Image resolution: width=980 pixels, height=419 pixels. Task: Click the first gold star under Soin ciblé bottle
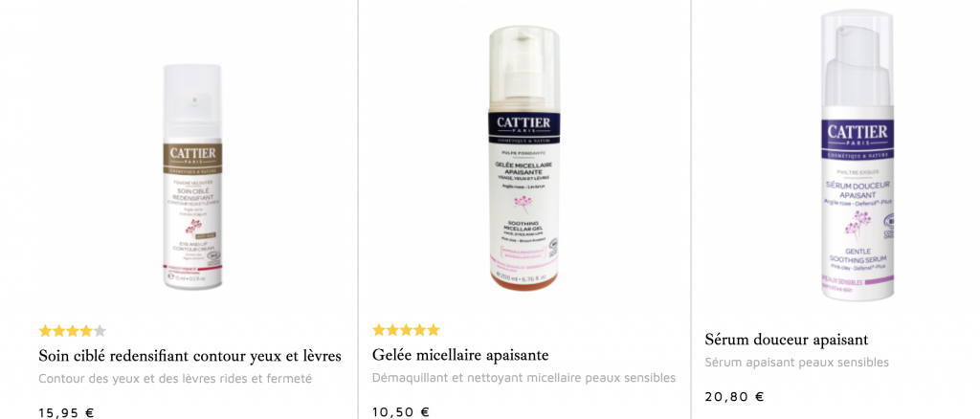(x=46, y=331)
